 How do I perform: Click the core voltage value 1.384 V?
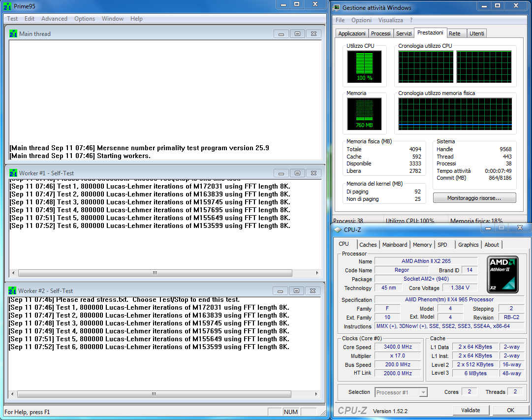pos(460,288)
